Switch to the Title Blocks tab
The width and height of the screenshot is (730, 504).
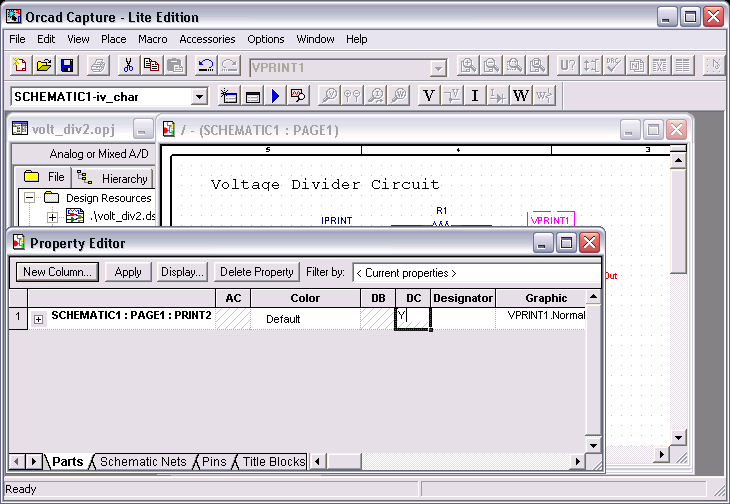pyautogui.click(x=273, y=462)
